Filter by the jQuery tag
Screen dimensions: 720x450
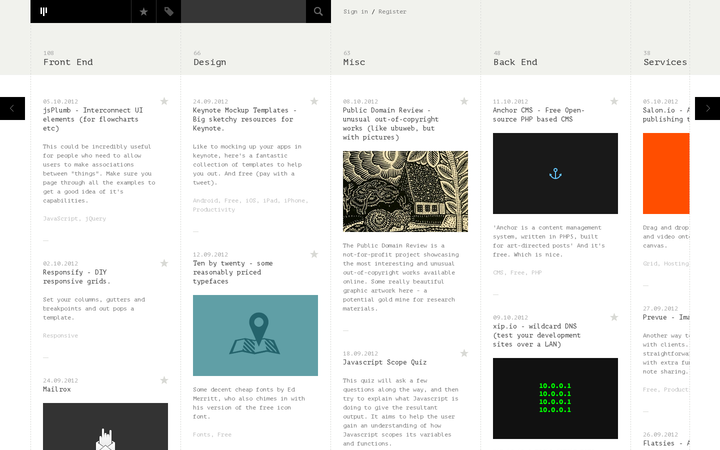96,219
